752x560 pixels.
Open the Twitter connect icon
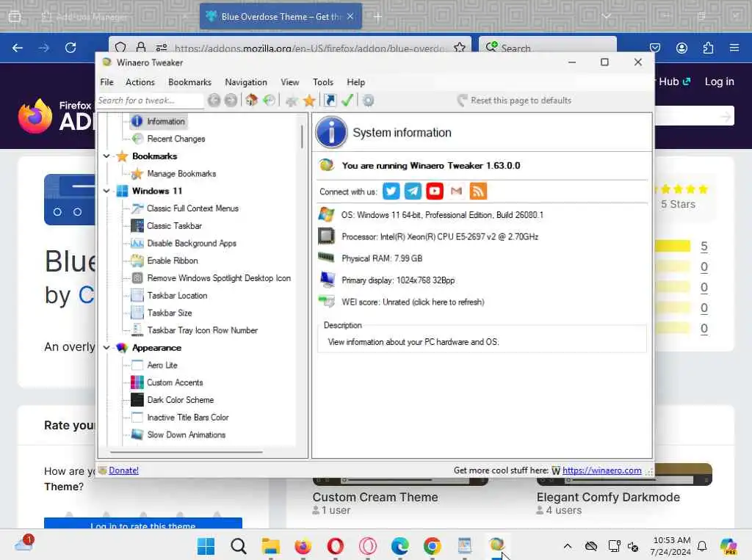coord(391,192)
